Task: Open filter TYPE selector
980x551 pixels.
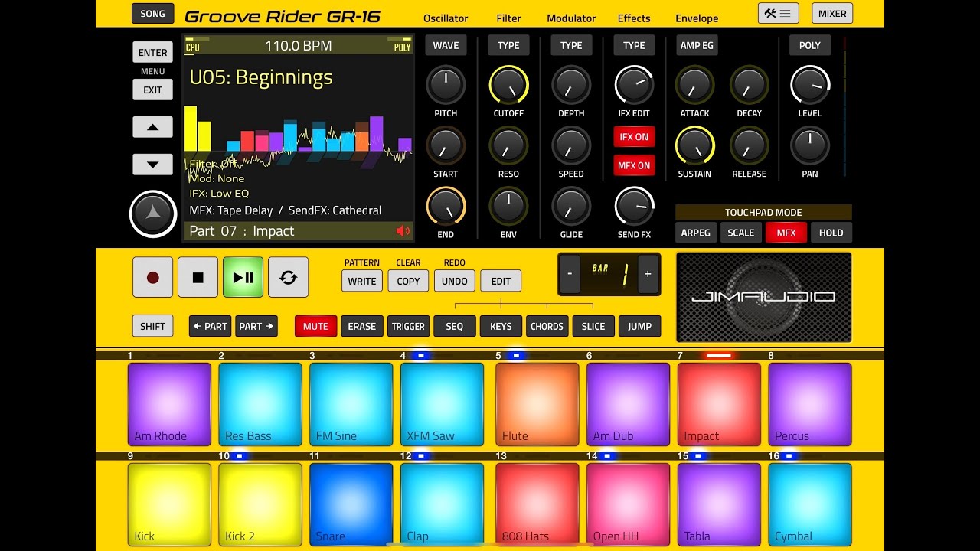Action: click(x=508, y=45)
